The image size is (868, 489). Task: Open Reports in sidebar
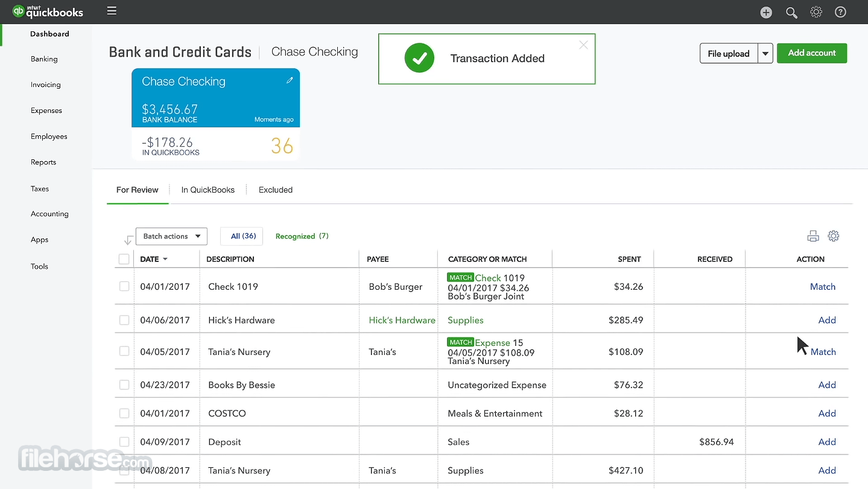[43, 162]
